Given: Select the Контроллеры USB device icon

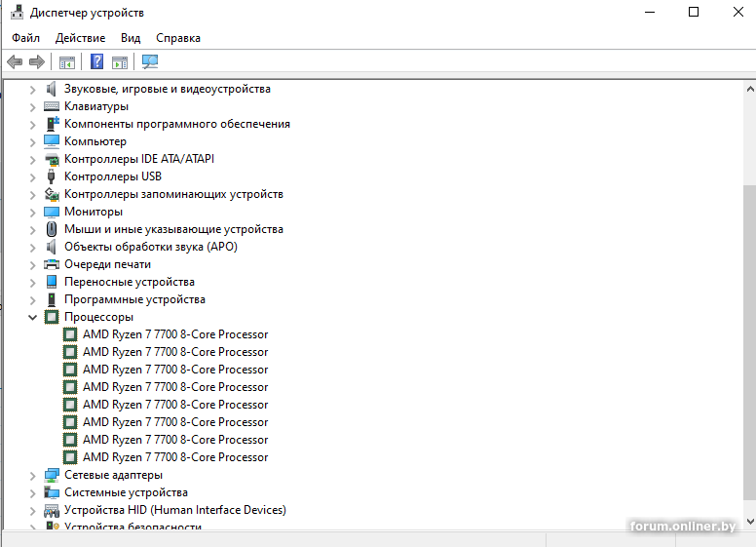Looking at the screenshot, I should point(52,176).
